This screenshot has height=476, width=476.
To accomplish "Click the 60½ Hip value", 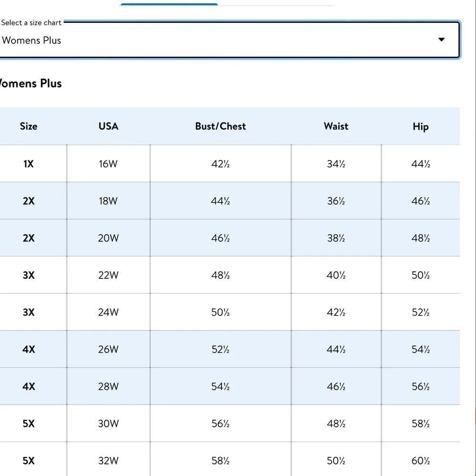I will click(421, 461).
